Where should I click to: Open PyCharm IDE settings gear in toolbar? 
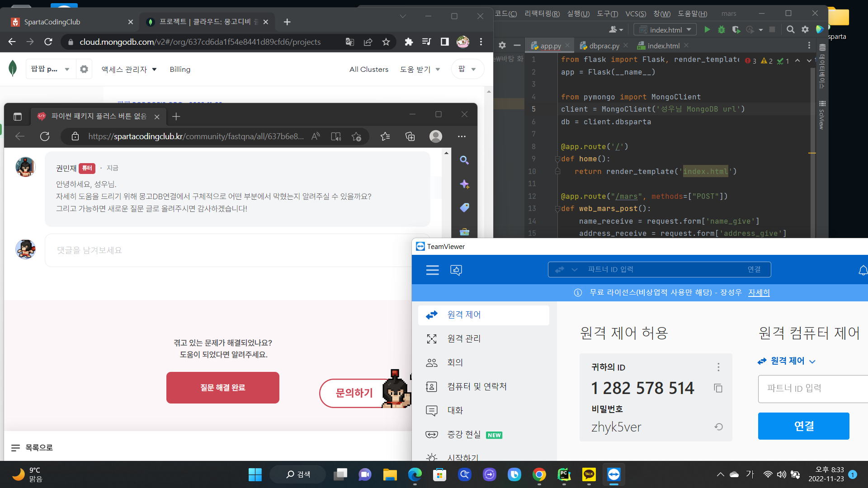click(x=805, y=30)
